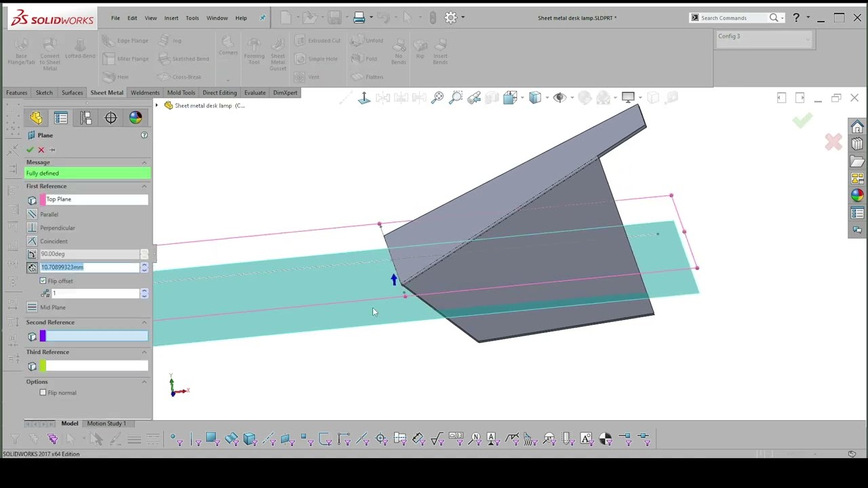Open Appearances color ball in task pane

pyautogui.click(x=857, y=196)
